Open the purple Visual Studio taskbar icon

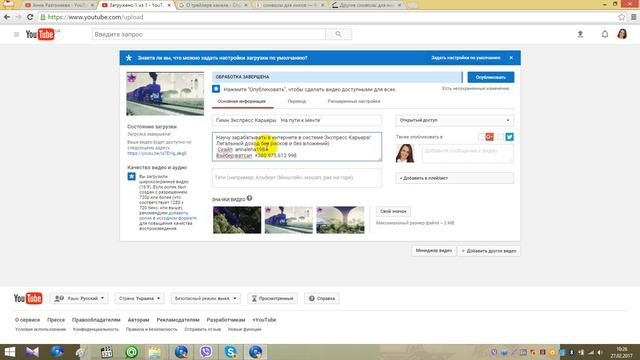(32, 352)
